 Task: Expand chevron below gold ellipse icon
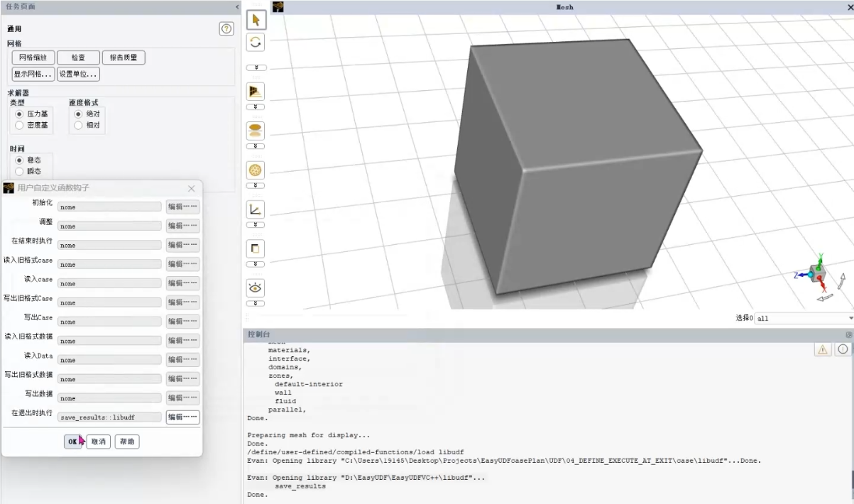[x=256, y=146]
